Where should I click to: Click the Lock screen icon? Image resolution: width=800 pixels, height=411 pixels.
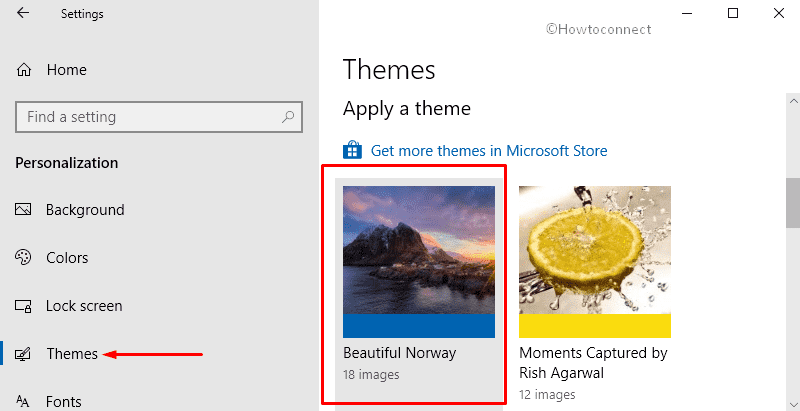pyautogui.click(x=23, y=306)
